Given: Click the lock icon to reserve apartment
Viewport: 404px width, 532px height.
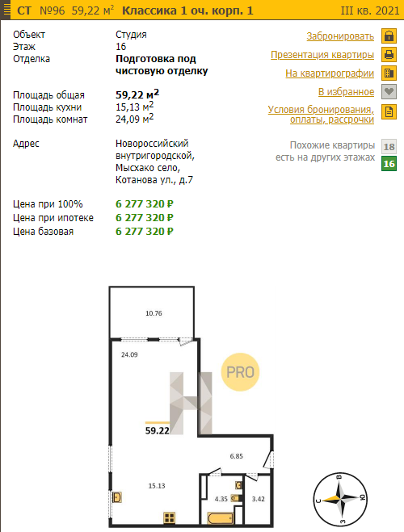Looking at the screenshot, I should click(389, 36).
